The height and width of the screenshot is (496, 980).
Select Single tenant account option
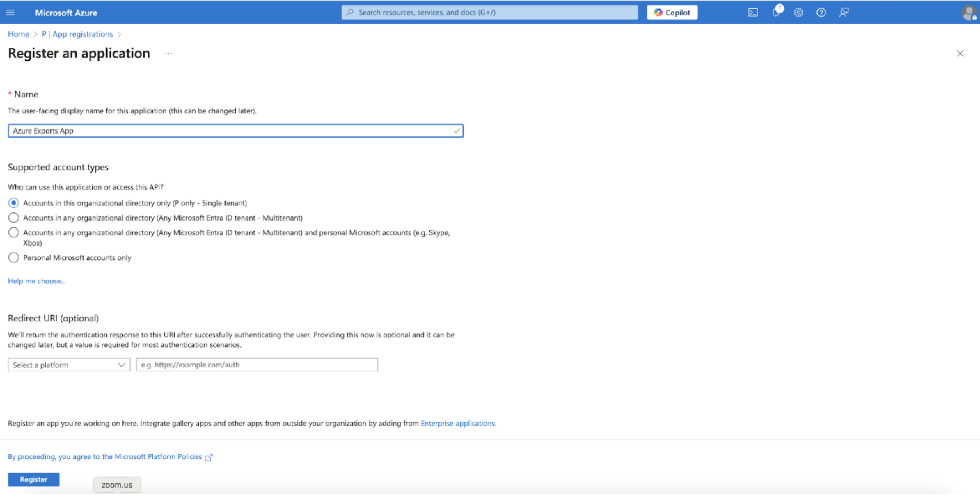[x=14, y=203]
